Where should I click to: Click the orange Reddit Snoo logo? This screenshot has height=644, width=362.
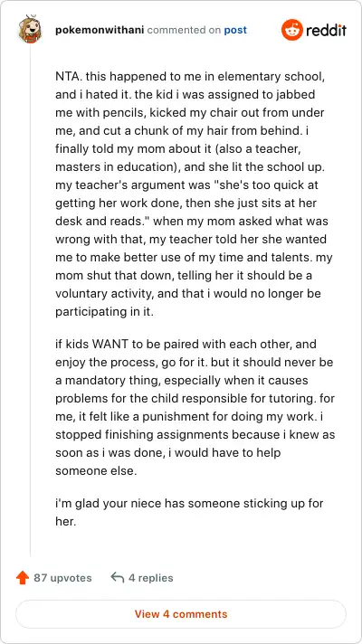292,30
